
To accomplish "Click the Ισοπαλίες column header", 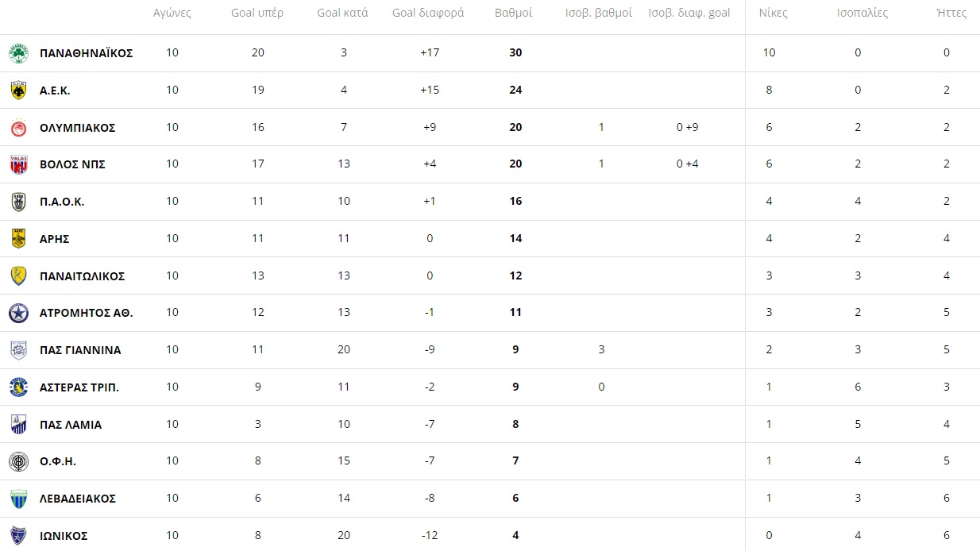I will [862, 13].
